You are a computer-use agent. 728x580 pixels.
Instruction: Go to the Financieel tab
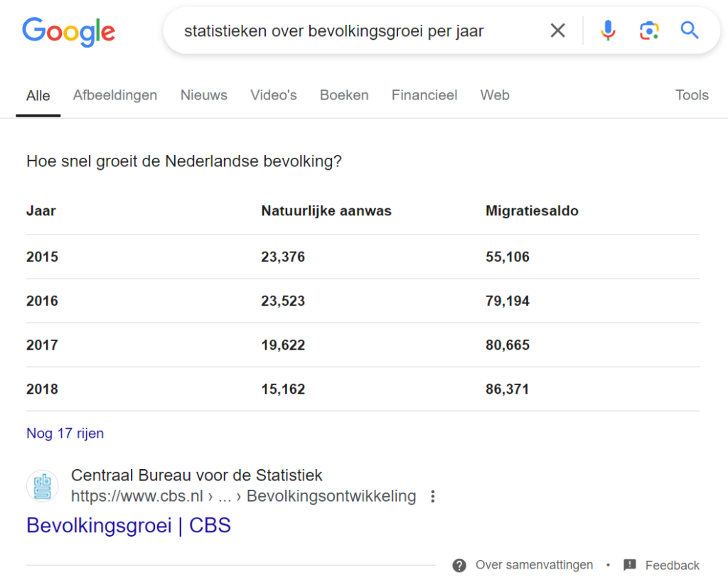(x=424, y=95)
